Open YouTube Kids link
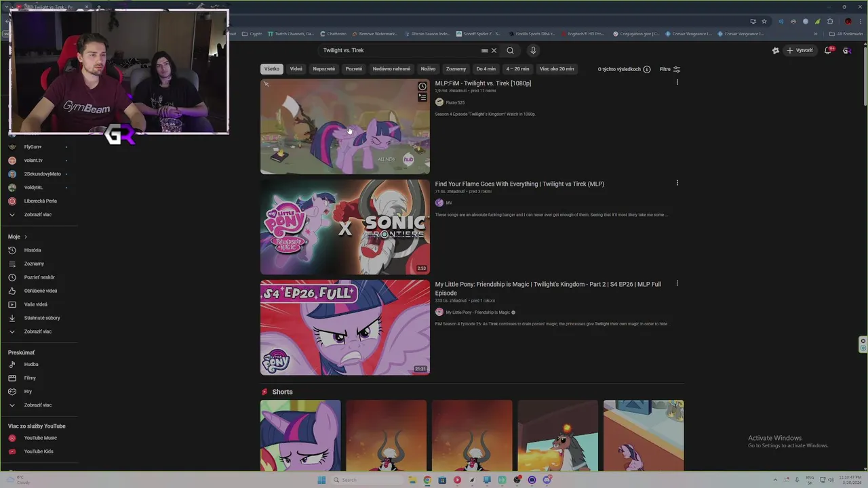 [x=39, y=451]
